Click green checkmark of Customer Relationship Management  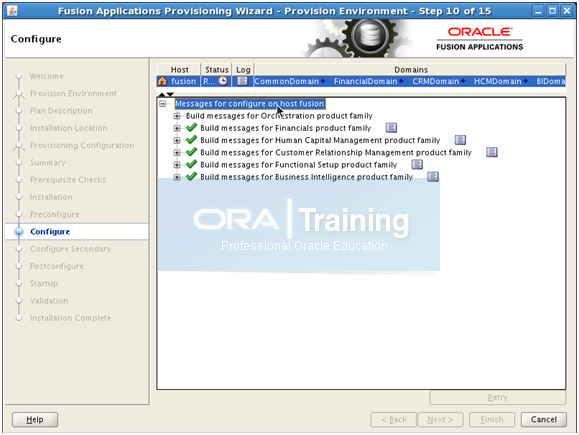191,152
